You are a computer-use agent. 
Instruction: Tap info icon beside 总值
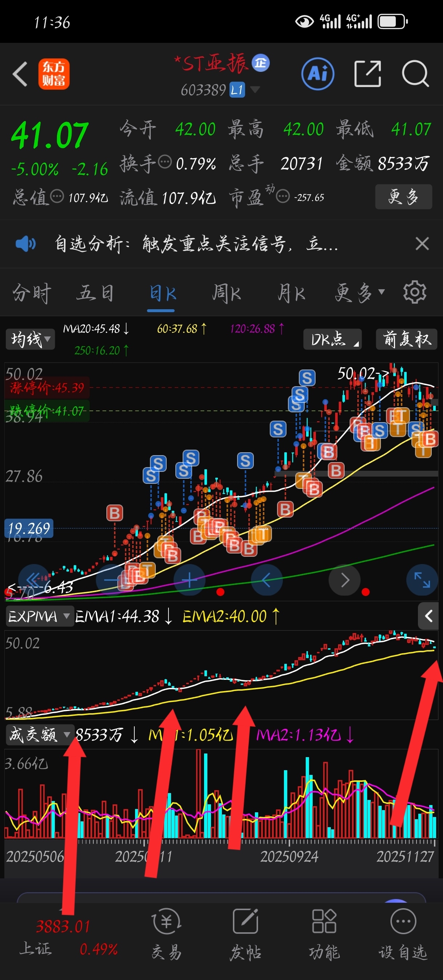click(x=57, y=197)
